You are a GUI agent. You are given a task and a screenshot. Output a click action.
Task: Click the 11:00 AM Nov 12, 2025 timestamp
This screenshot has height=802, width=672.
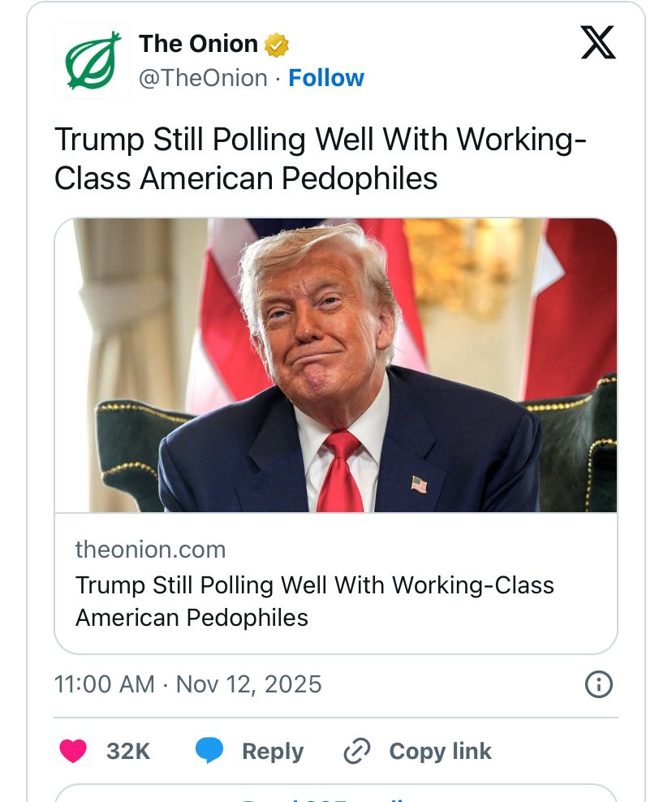[188, 684]
